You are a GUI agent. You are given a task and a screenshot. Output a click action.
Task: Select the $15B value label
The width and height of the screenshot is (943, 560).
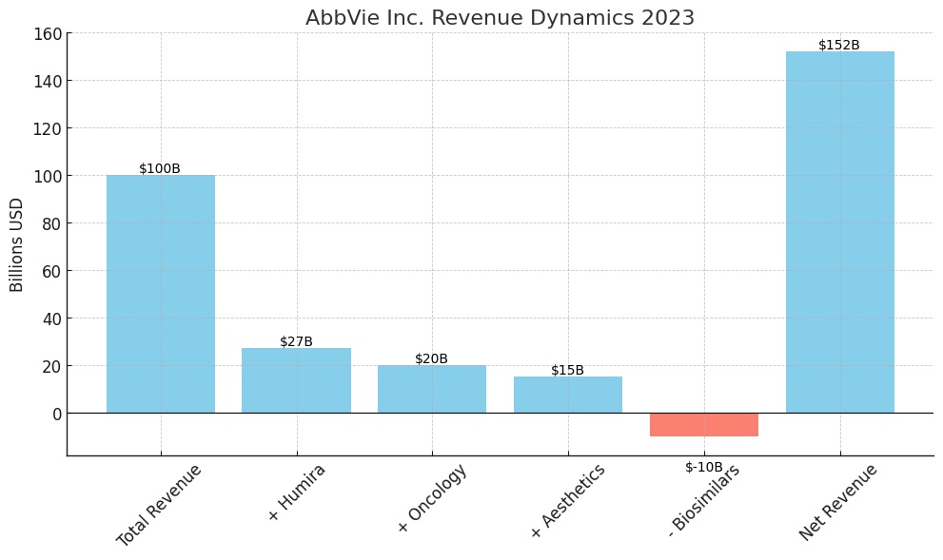pyautogui.click(x=568, y=370)
